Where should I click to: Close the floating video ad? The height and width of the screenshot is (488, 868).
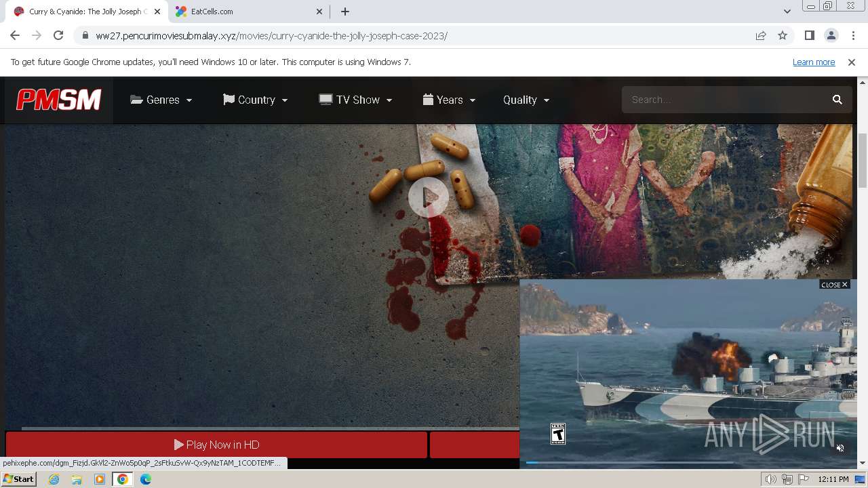click(x=835, y=285)
